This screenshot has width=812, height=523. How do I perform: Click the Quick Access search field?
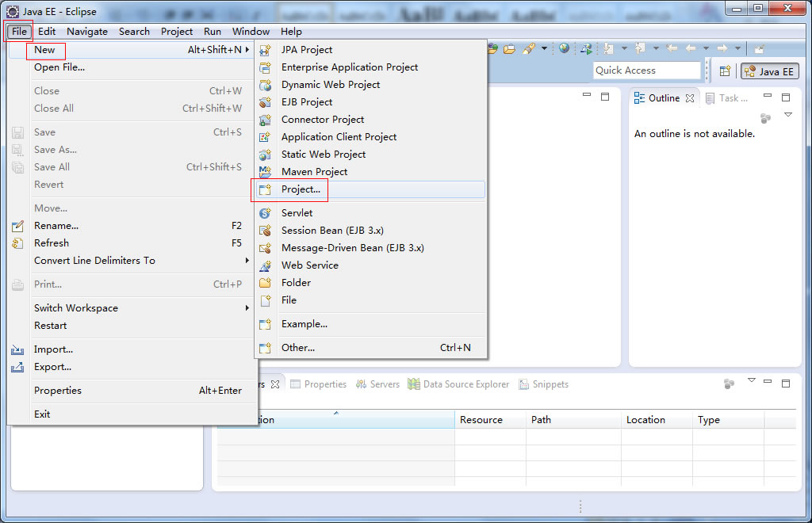[646, 71]
